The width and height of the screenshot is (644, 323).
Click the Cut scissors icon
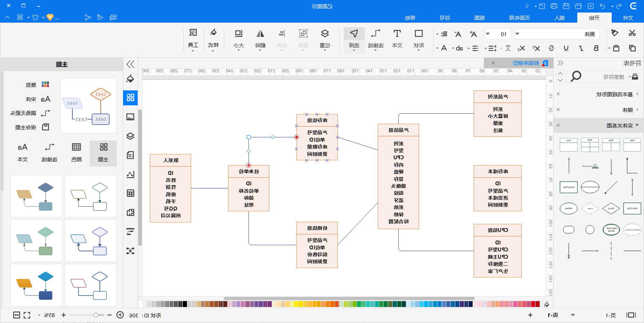(632, 33)
